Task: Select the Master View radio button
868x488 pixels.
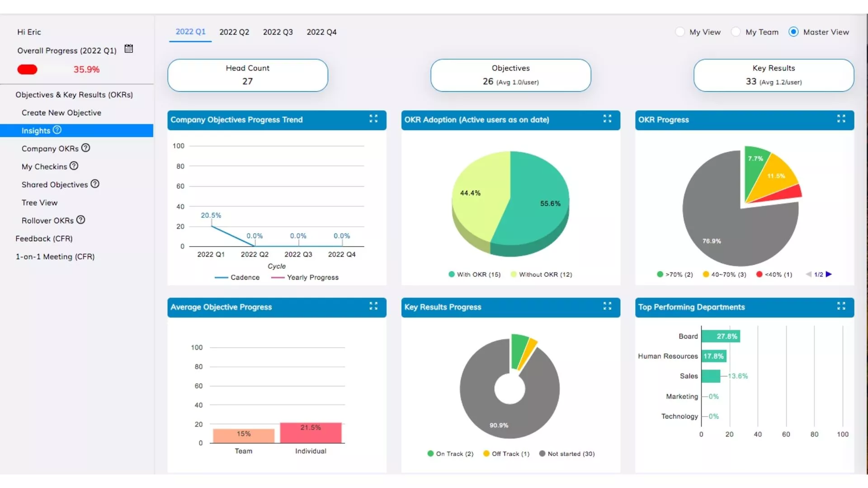Action: click(793, 32)
